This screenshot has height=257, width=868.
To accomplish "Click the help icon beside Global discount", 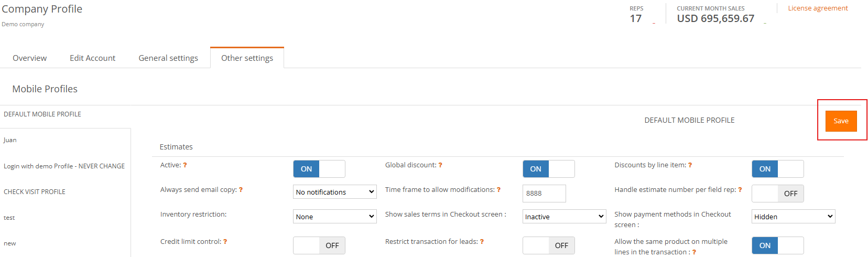I will point(440,165).
